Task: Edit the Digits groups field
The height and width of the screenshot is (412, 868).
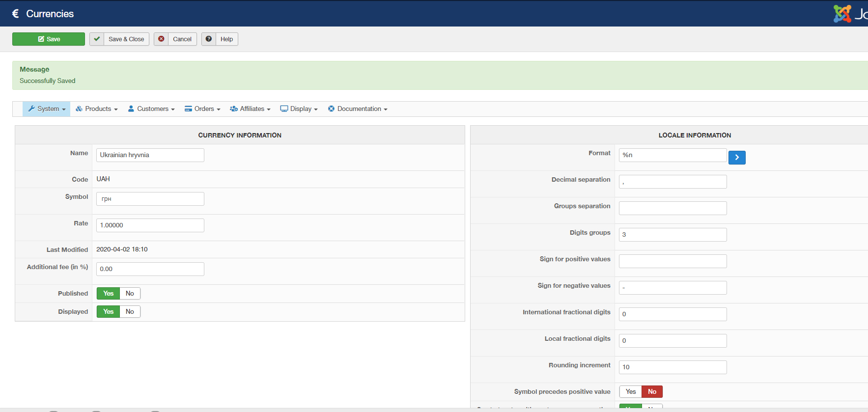Action: coord(673,235)
